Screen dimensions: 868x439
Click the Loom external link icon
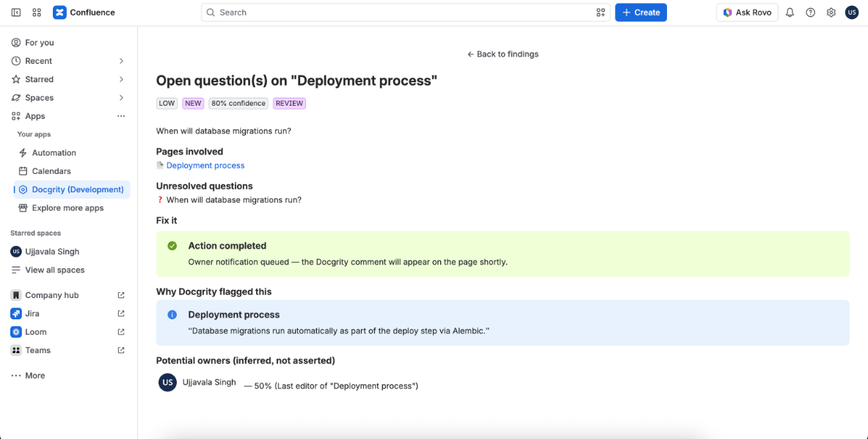(x=121, y=332)
